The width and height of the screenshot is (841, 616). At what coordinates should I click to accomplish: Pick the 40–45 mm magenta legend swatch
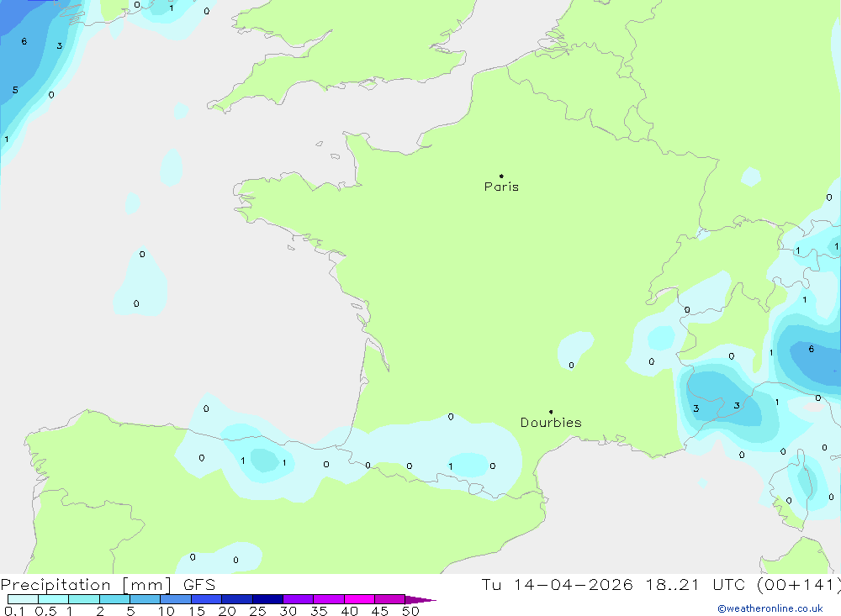[x=359, y=599]
